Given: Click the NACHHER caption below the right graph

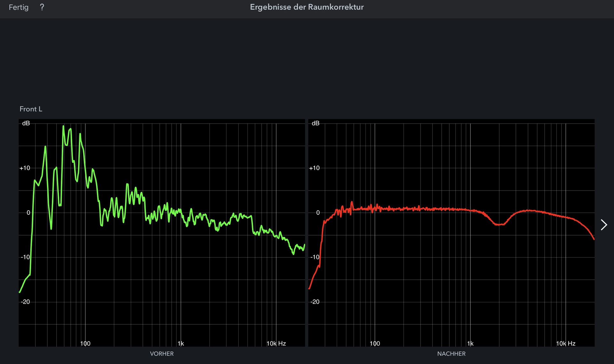Looking at the screenshot, I should click(451, 354).
